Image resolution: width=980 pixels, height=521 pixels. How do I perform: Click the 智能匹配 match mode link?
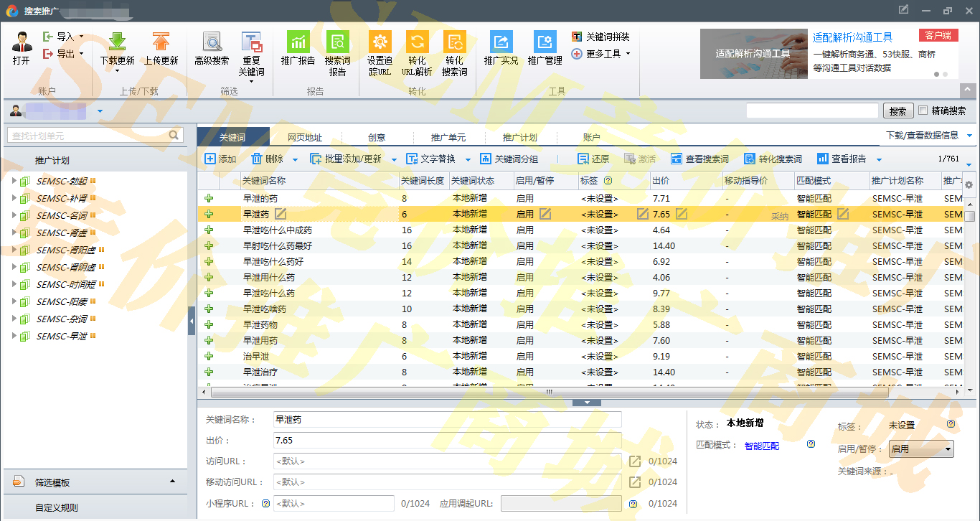[761, 446]
